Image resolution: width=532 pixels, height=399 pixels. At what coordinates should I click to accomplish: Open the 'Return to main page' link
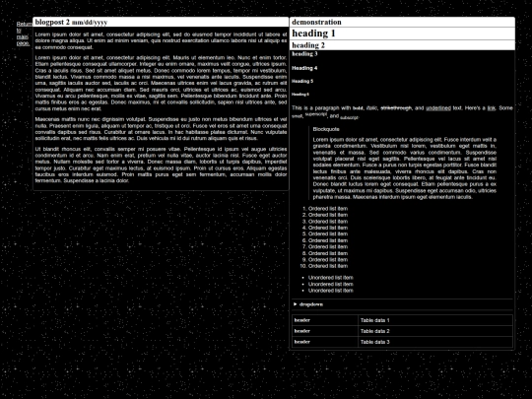coord(24,33)
